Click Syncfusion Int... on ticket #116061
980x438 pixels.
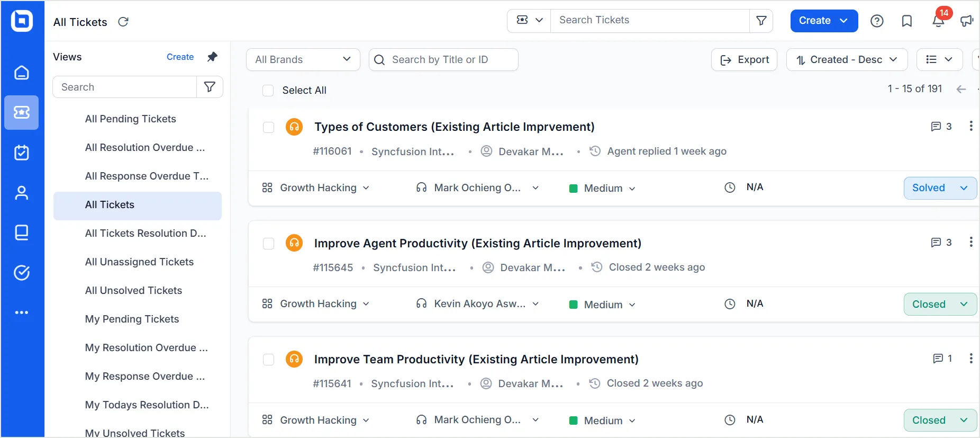tap(413, 151)
